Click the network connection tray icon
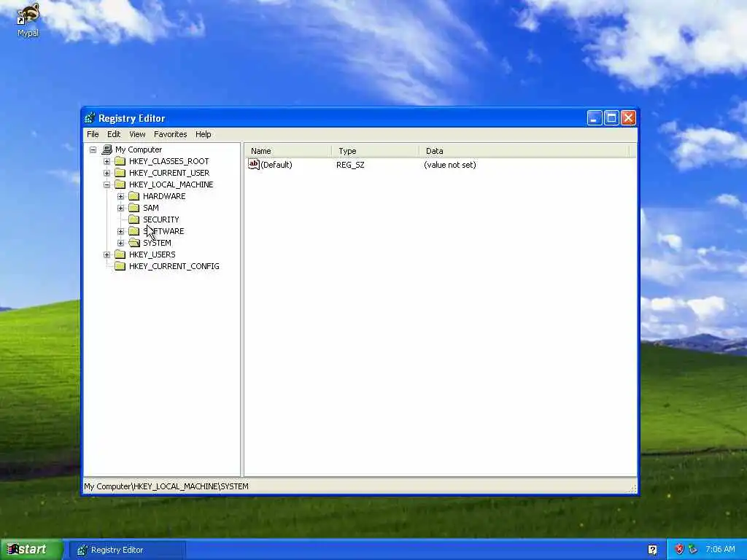This screenshot has width=747, height=560. pyautogui.click(x=693, y=550)
